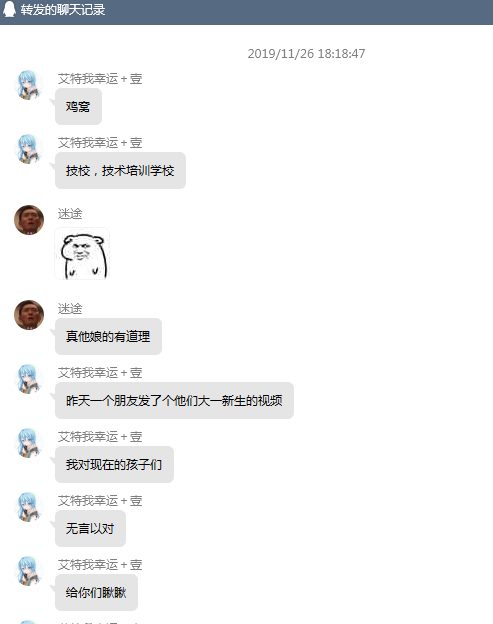The image size is (493, 624).
Task: Click avatar beside 无言以对 message
Action: [x=29, y=507]
